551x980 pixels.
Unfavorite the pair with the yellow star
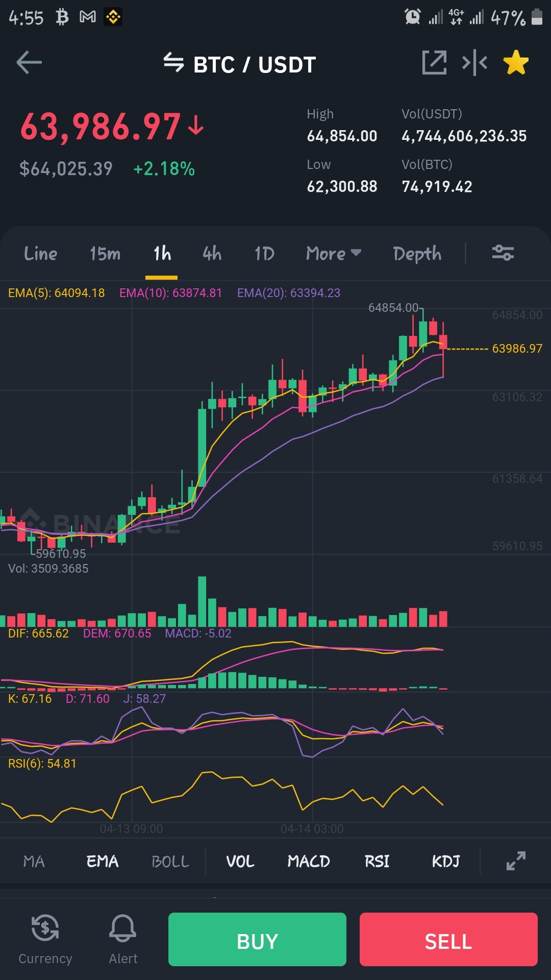[x=516, y=63]
